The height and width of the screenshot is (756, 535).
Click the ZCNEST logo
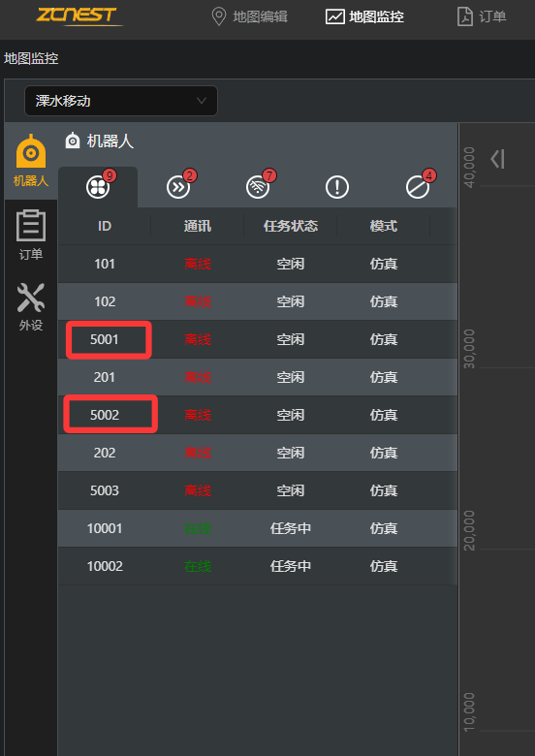tap(79, 16)
